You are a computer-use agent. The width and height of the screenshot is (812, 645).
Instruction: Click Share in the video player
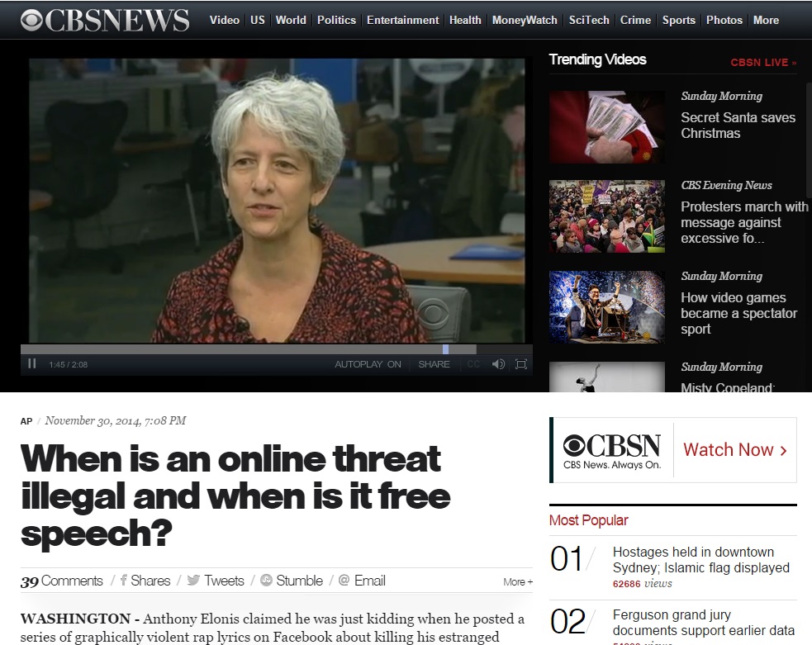coord(434,364)
